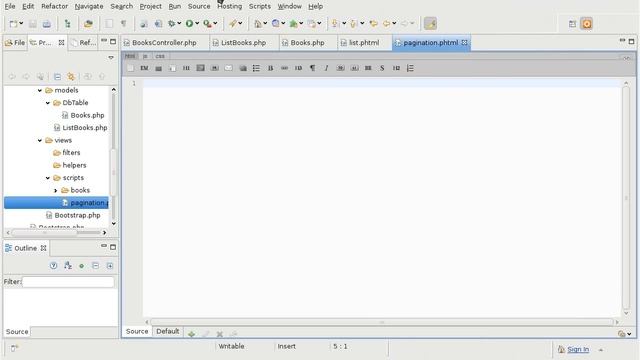This screenshot has height=360, width=640.
Task: Click the H2 heading icon in HTML toolbar
Action: click(x=396, y=68)
